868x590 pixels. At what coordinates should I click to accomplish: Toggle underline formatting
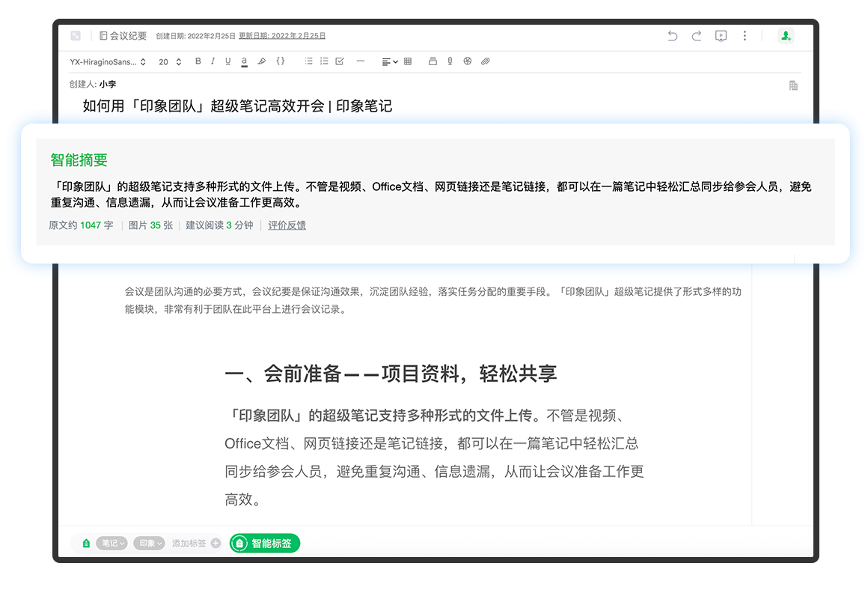click(x=228, y=61)
